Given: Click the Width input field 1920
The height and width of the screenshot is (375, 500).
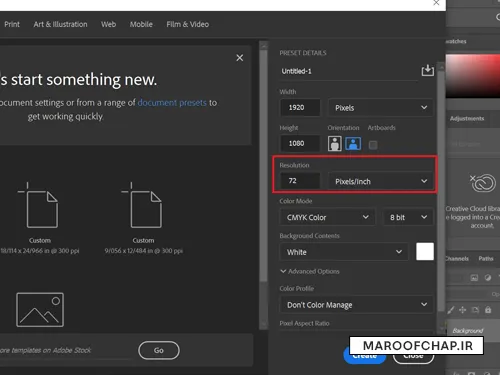Looking at the screenshot, I should tap(300, 108).
